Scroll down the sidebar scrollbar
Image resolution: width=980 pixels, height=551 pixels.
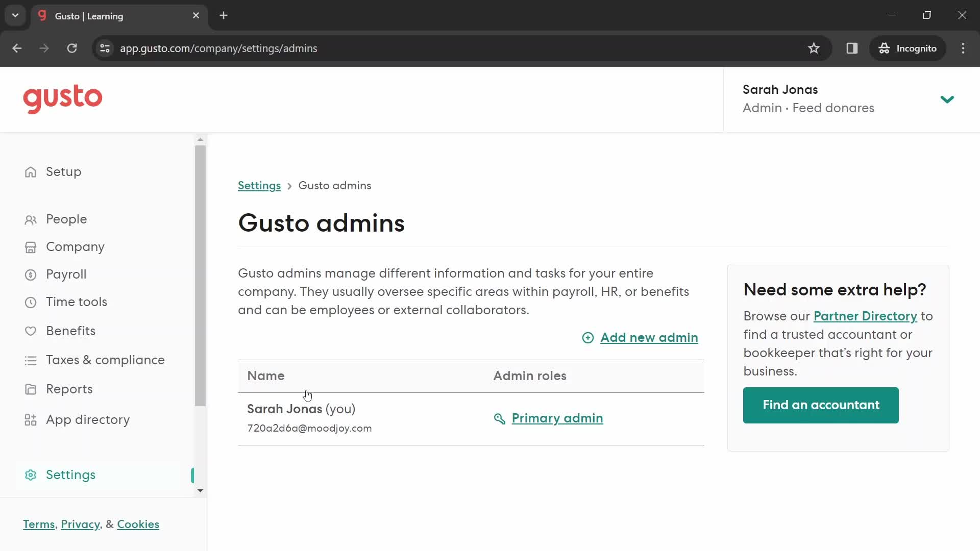point(201,491)
